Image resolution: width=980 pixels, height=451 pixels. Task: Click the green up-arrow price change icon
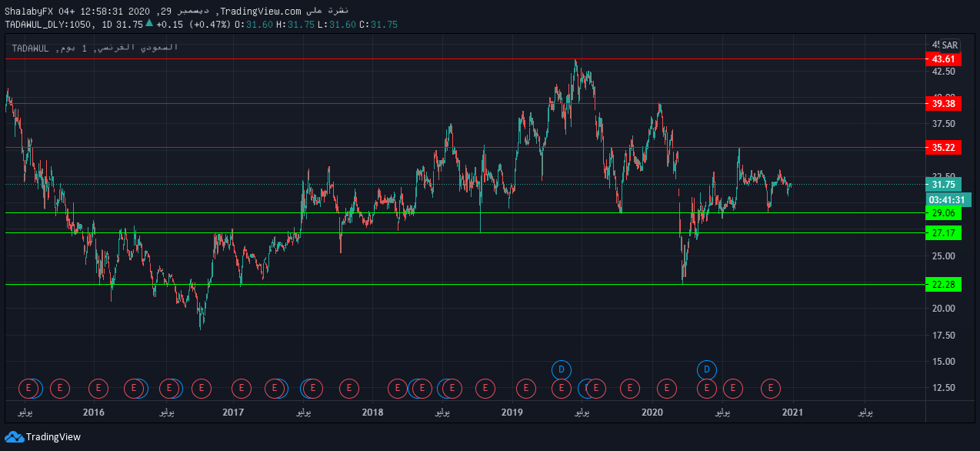tap(149, 24)
